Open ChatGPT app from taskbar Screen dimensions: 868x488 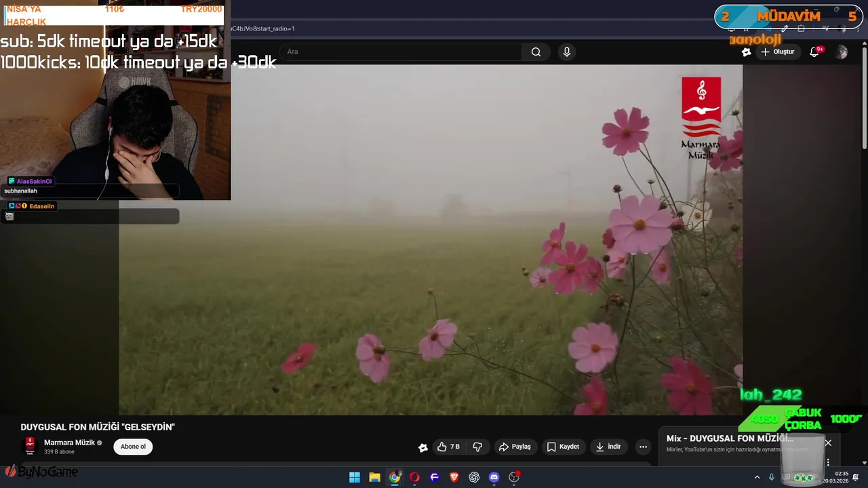[x=474, y=477]
